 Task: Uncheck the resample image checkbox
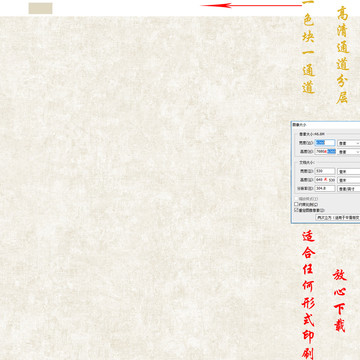tap(296, 210)
